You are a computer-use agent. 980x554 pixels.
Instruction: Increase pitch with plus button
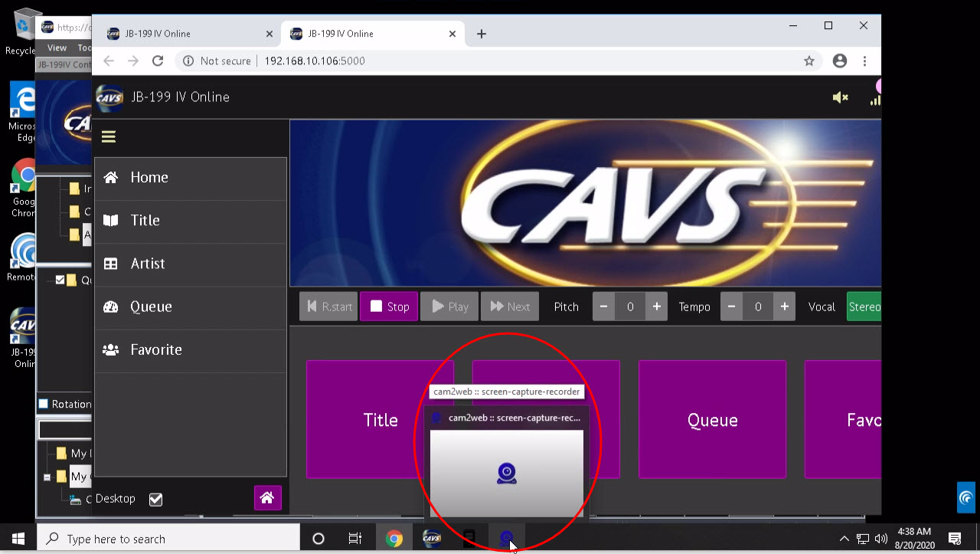click(x=656, y=307)
